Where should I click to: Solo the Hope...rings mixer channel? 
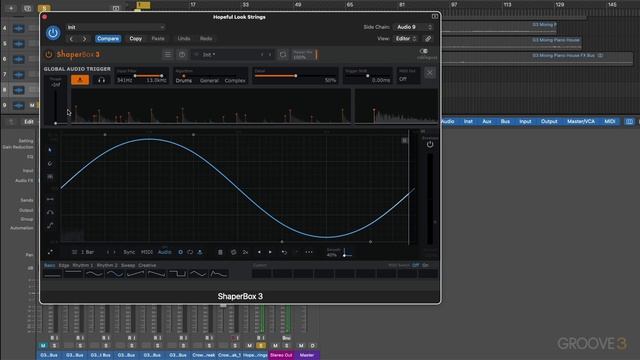261,346
